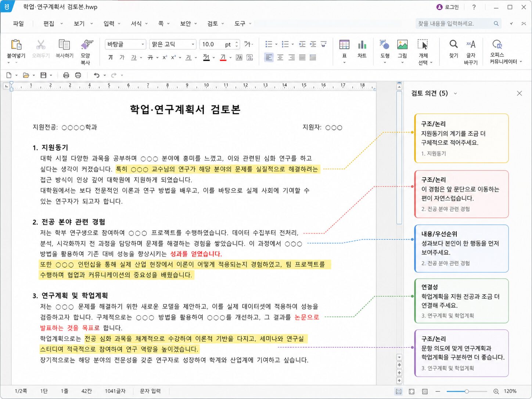Click the red font color swatch 가
This screenshot has width=532, height=399.
(x=223, y=57)
